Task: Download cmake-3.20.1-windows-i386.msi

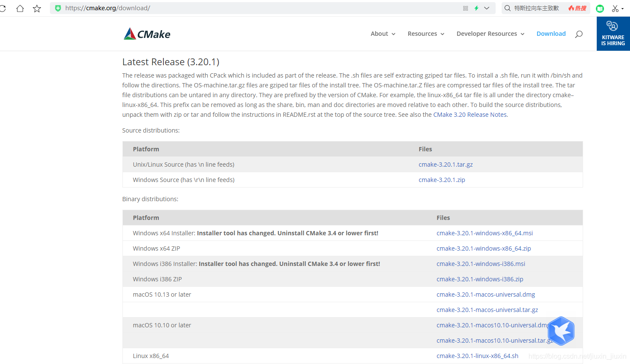Action: [x=481, y=264]
